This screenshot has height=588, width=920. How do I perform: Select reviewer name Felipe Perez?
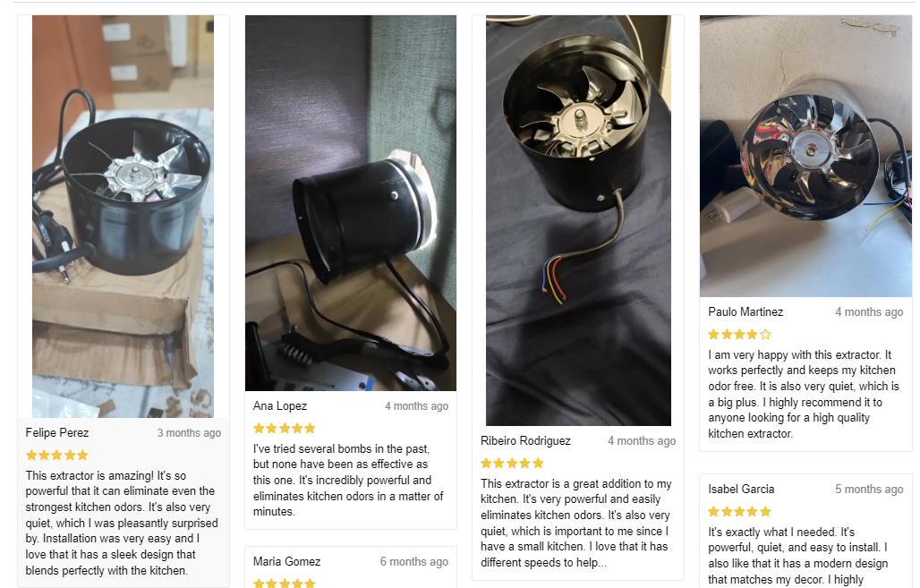57,432
